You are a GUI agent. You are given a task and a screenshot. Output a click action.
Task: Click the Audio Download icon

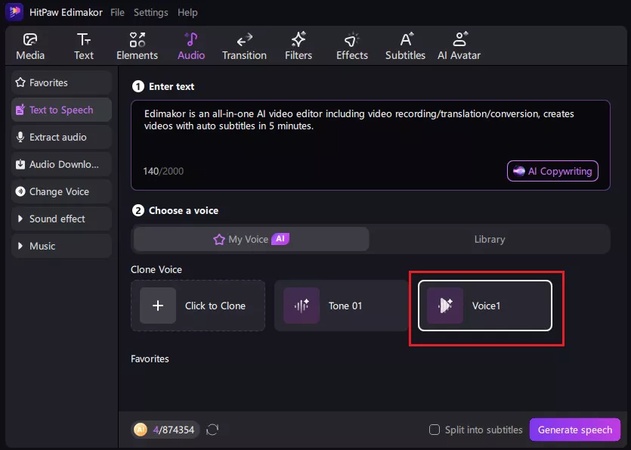20,164
